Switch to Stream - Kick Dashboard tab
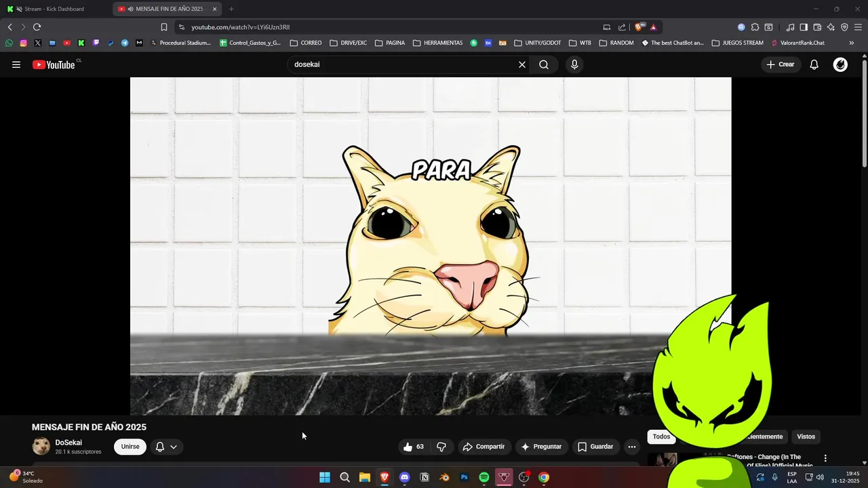The image size is (868, 488). (x=54, y=9)
